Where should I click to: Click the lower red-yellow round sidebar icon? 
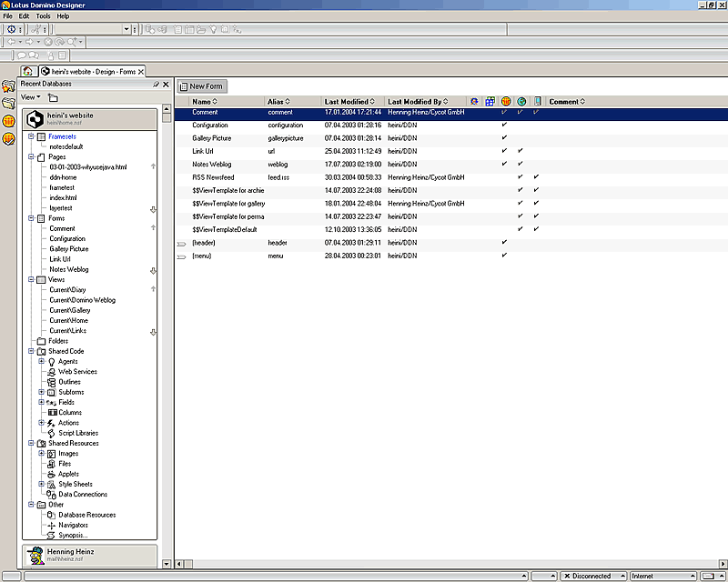coord(8,138)
